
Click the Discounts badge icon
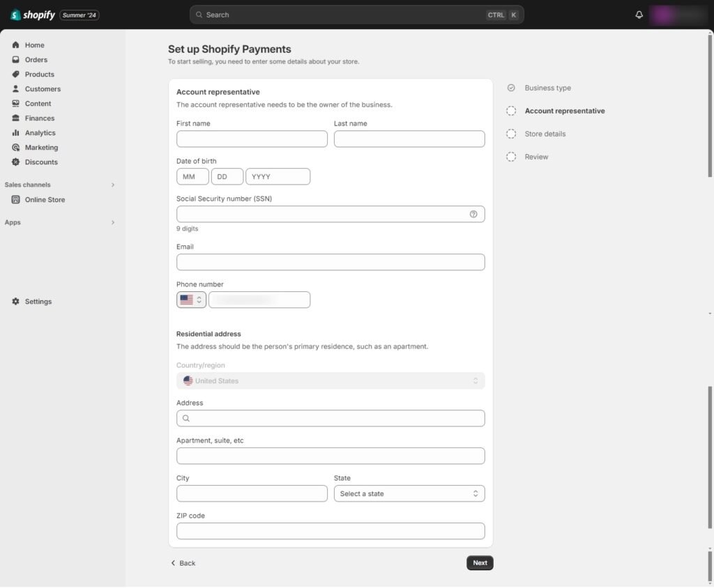(15, 162)
